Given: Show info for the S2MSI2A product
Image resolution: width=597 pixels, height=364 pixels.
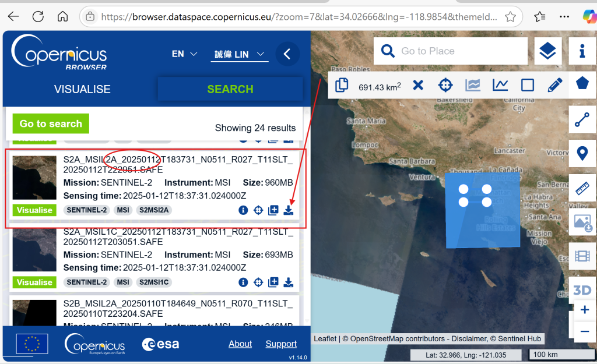Looking at the screenshot, I should tap(243, 210).
